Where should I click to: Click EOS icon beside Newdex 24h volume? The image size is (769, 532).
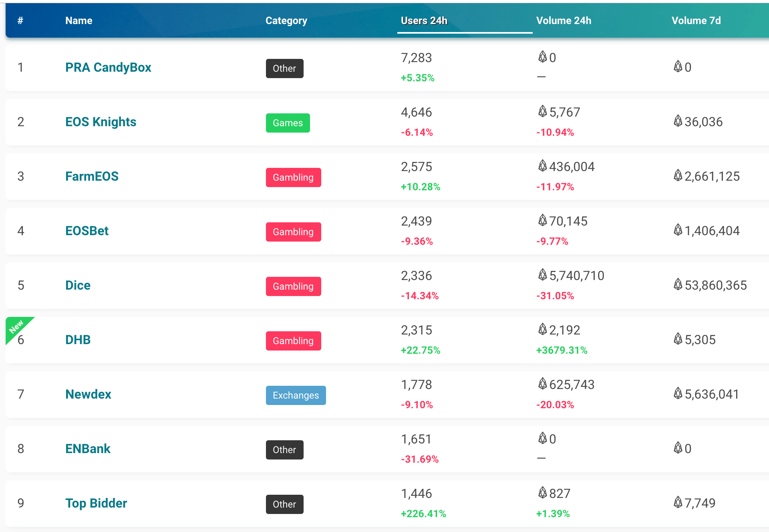pos(542,384)
